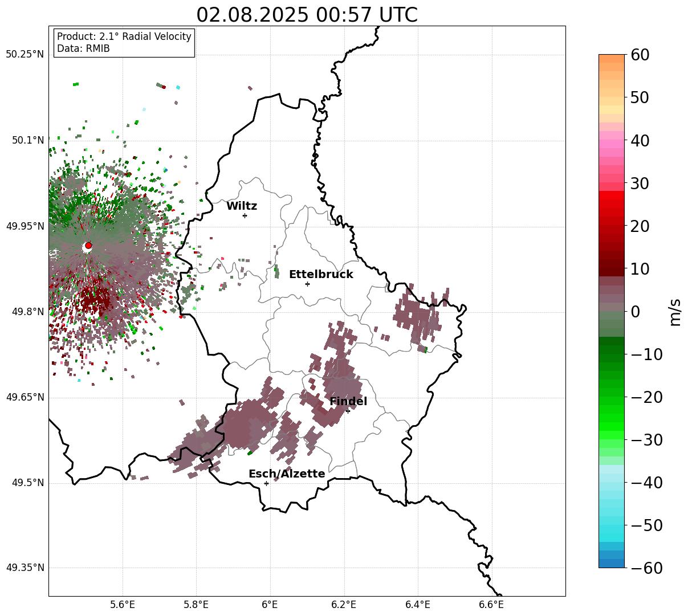Click the Wiltz city label
This screenshot has width=688, height=616.
242,206
